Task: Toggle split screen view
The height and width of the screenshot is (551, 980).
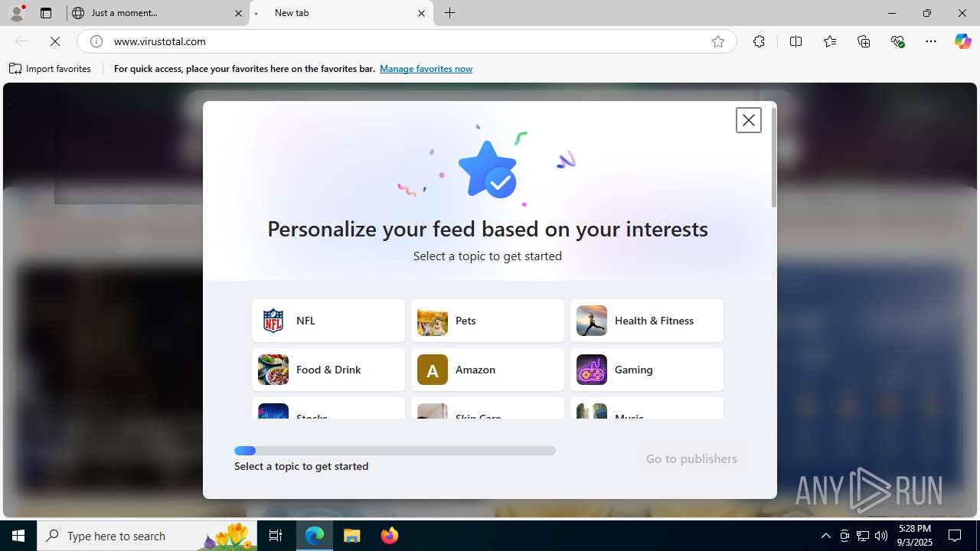Action: tap(795, 41)
